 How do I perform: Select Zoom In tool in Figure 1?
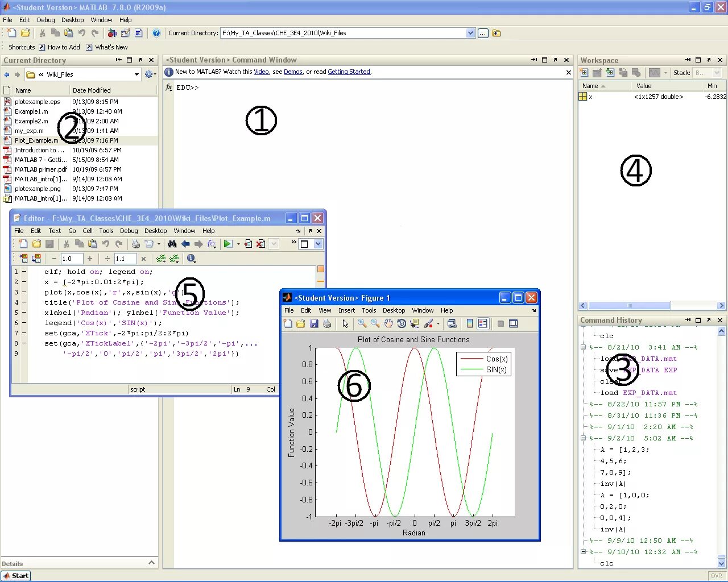coord(362,324)
